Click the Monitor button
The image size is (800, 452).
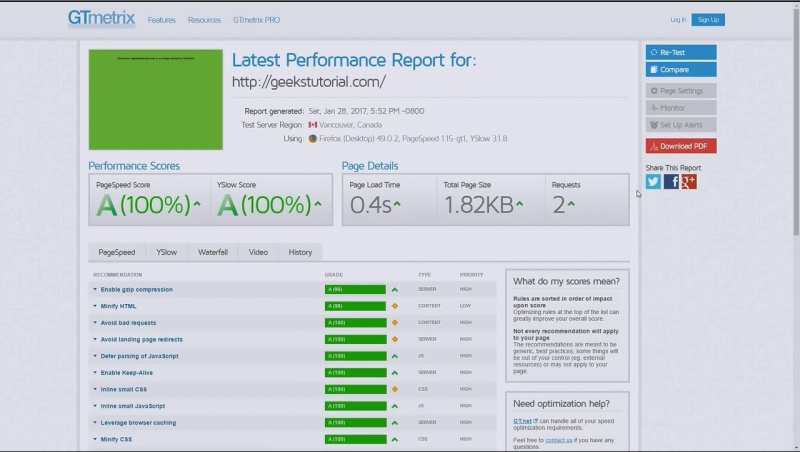[681, 108]
